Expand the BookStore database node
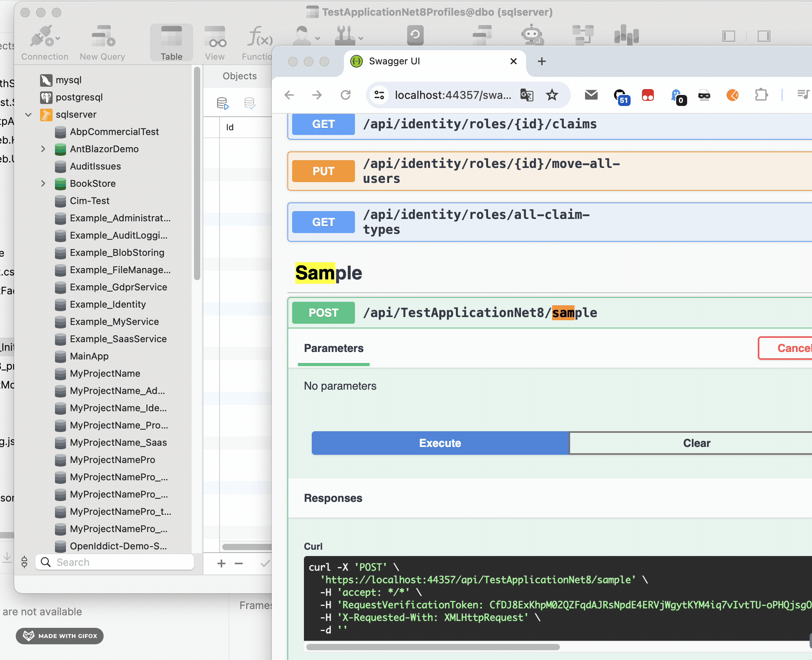The width and height of the screenshot is (812, 660). pyautogui.click(x=43, y=184)
